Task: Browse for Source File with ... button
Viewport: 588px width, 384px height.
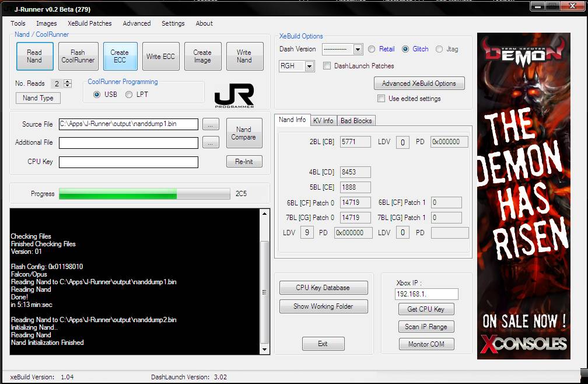Action: (211, 124)
